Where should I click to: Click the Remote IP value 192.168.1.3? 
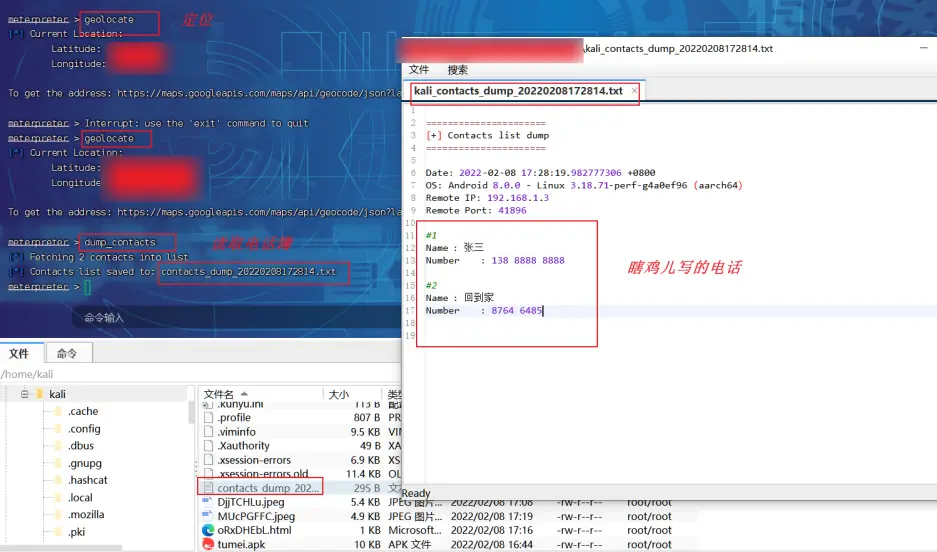coord(518,198)
